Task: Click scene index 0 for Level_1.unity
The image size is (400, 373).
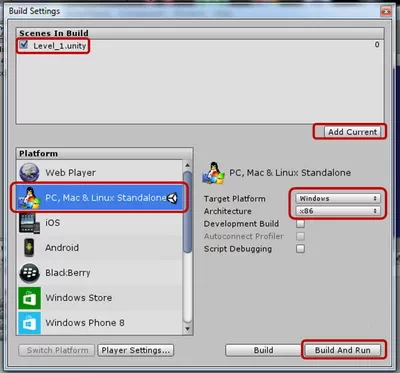Action: [x=377, y=44]
